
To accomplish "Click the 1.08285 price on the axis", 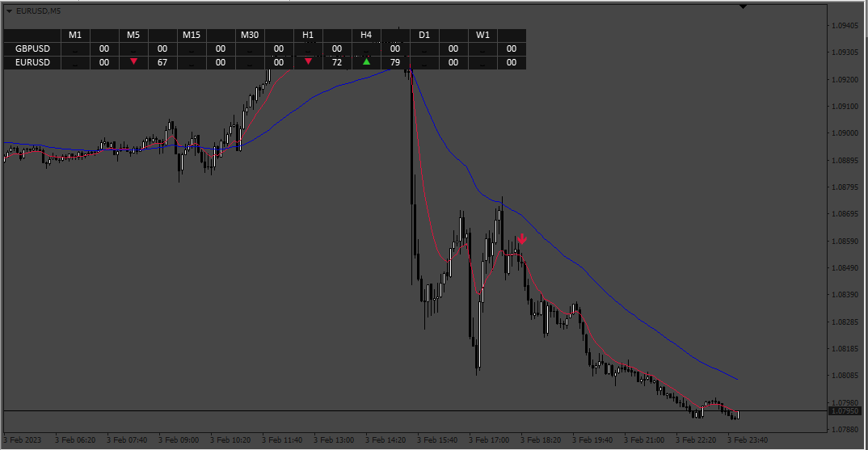I will [845, 322].
